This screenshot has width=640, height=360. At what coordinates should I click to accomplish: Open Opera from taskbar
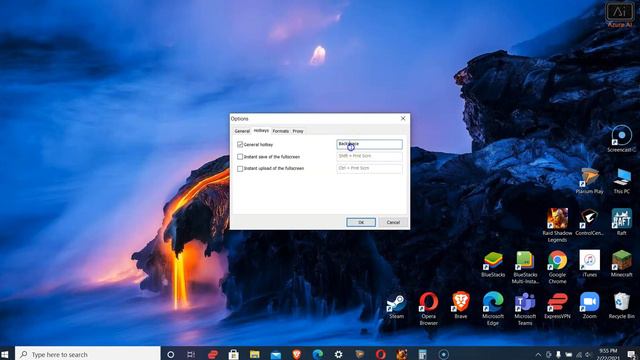click(380, 354)
